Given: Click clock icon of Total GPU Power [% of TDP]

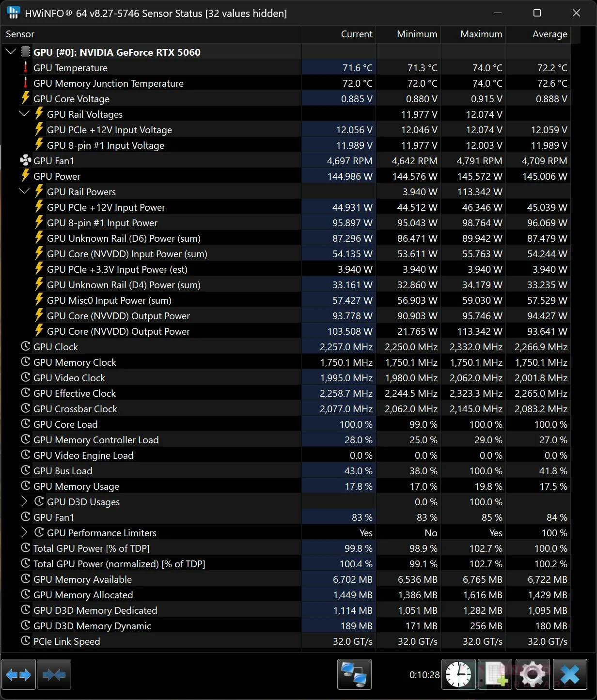Looking at the screenshot, I should 26,547.
